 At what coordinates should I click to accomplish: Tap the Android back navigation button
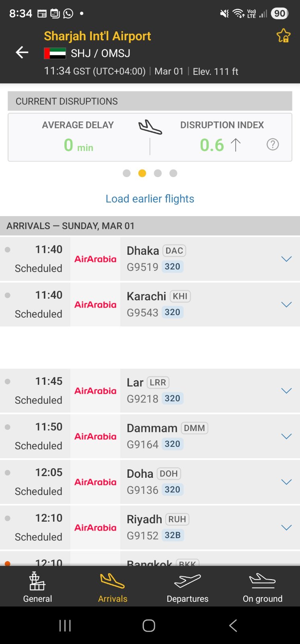coord(233,625)
